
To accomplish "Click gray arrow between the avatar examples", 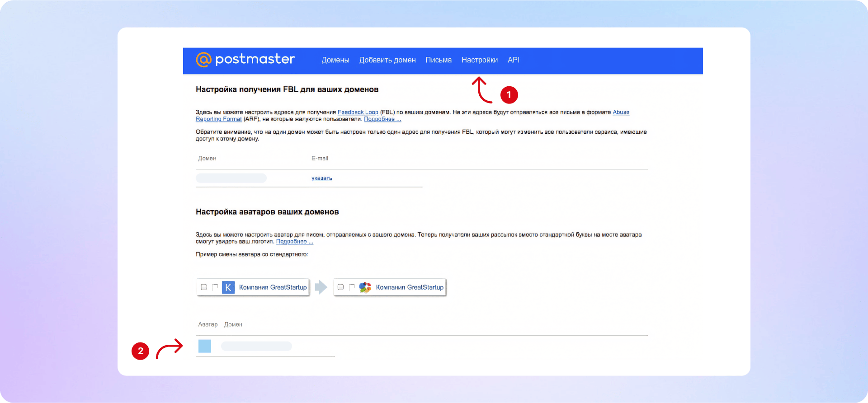I will click(321, 287).
